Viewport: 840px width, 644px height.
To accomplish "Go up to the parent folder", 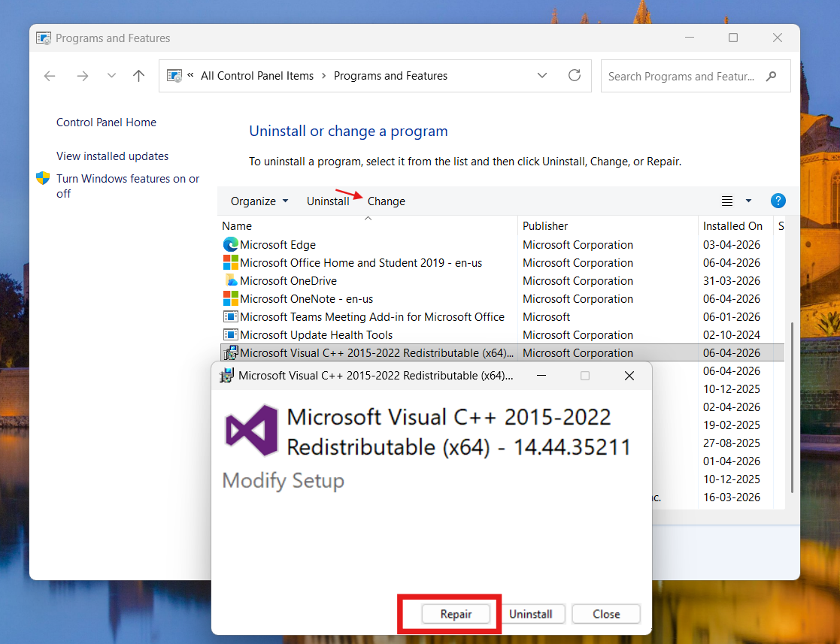I will click(x=138, y=75).
